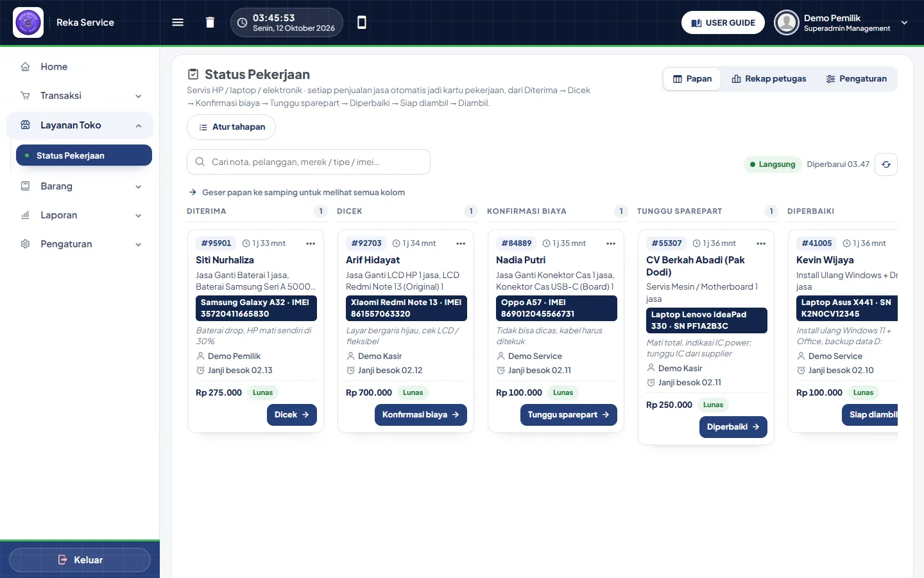Select Status Pekerjaan sidebar item
The width and height of the screenshot is (924, 578).
click(x=84, y=155)
